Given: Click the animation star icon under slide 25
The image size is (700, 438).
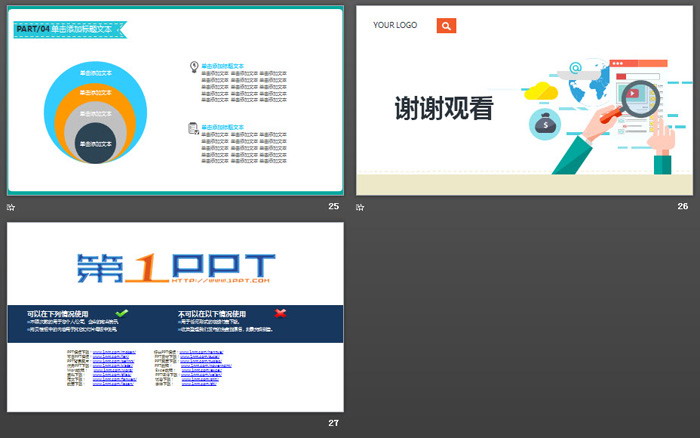Looking at the screenshot, I should [11, 207].
